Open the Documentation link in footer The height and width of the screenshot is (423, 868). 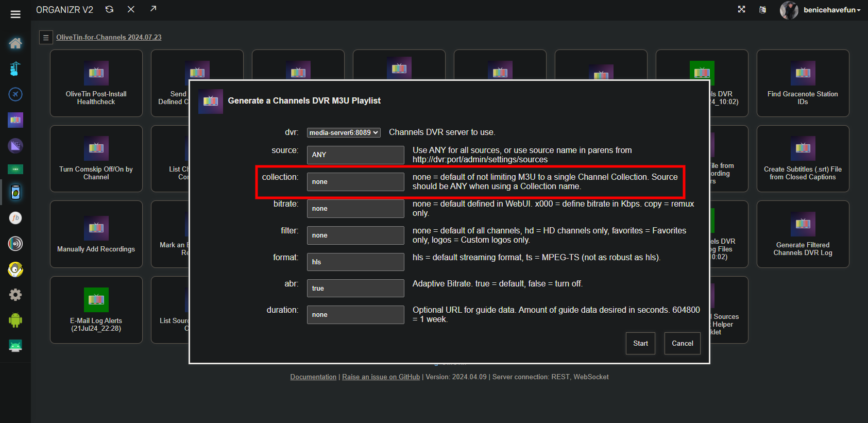[x=313, y=377]
